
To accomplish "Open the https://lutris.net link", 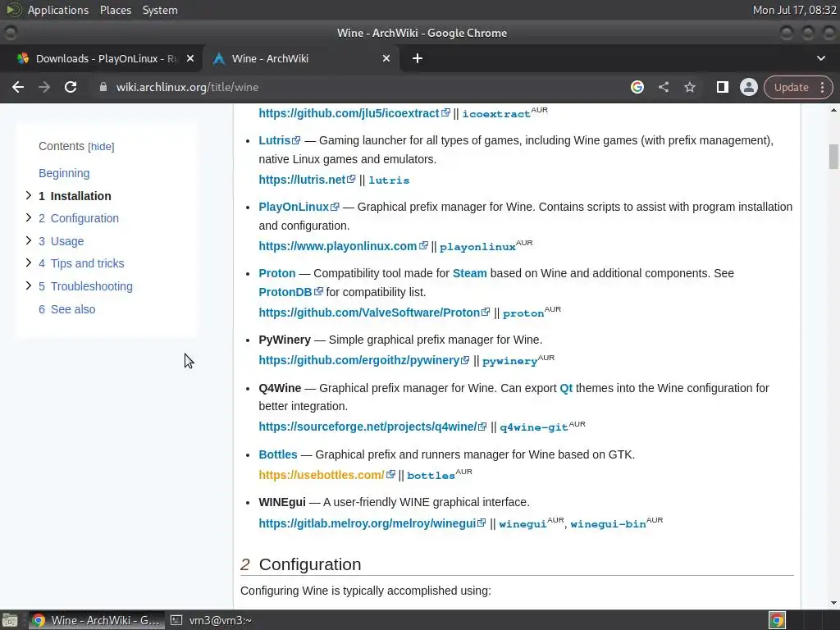I will (x=307, y=180).
